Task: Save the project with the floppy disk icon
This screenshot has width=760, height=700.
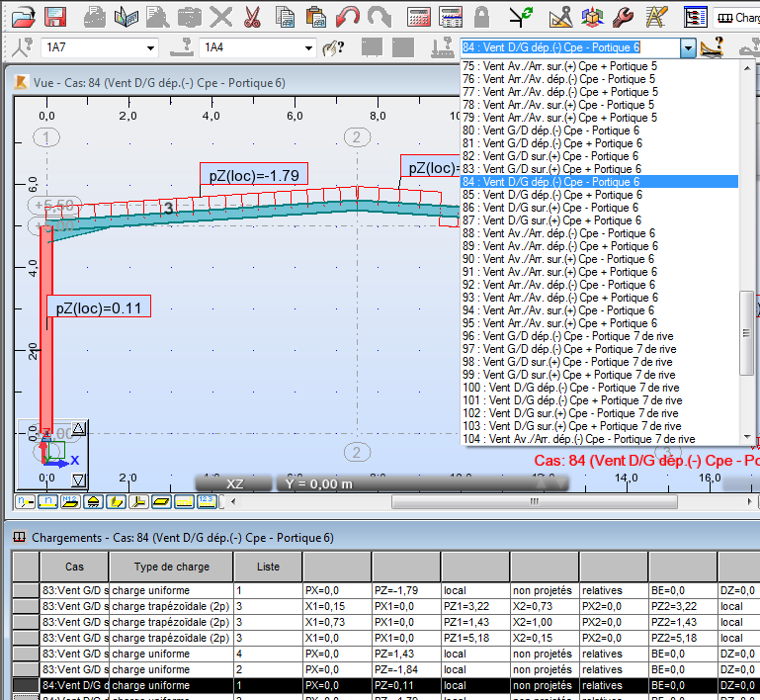Action: pos(55,17)
